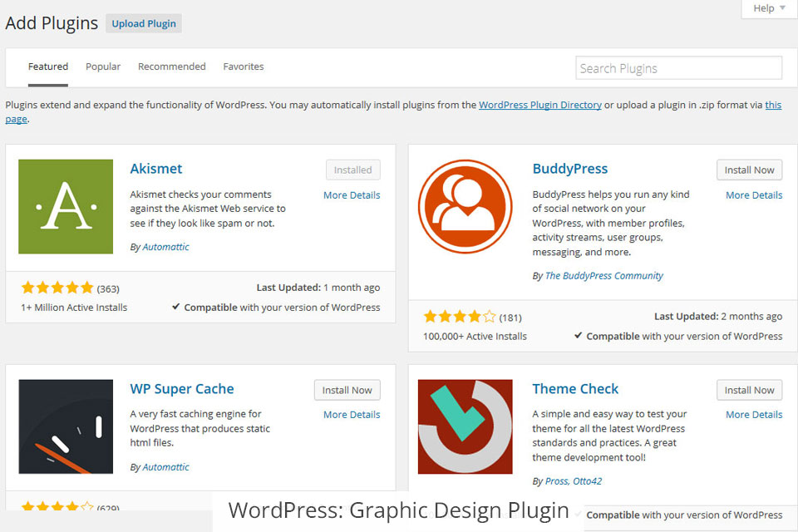Image resolution: width=798 pixels, height=532 pixels.
Task: View More Details for Akismet
Action: click(x=352, y=195)
